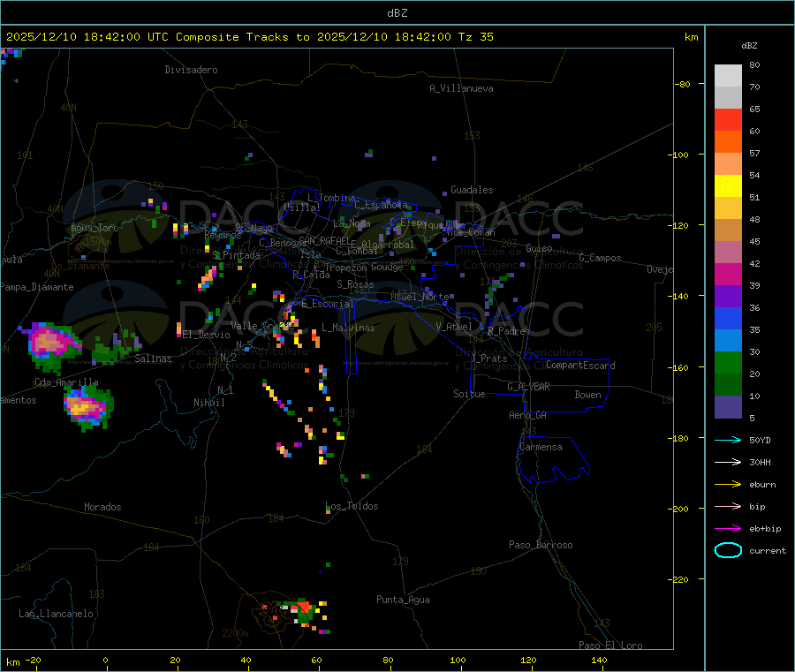
Task: Click the white 70-80 dBZ color swatch
Action: (x=728, y=76)
